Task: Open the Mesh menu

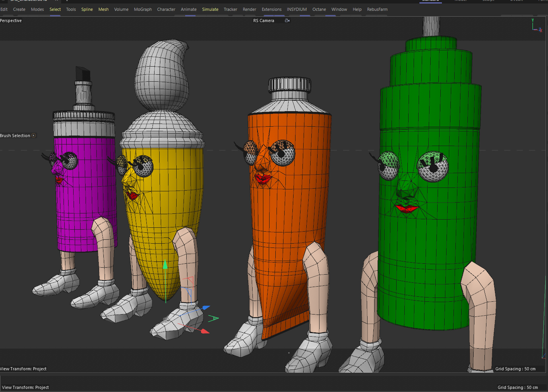Action: (103, 9)
